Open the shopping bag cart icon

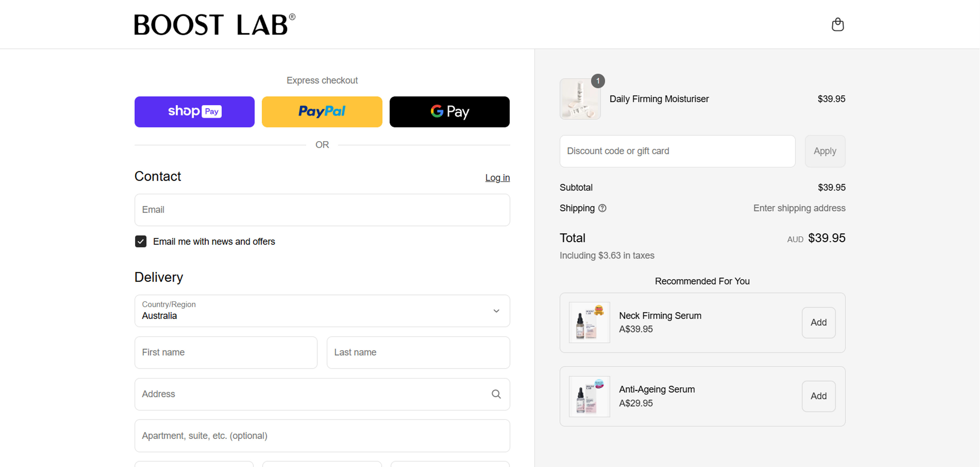point(837,24)
